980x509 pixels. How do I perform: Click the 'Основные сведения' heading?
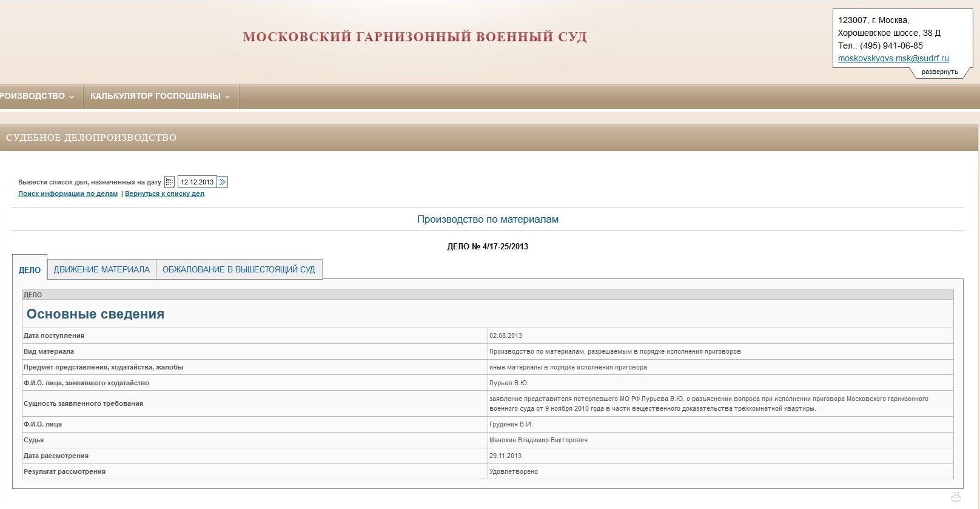tap(95, 314)
